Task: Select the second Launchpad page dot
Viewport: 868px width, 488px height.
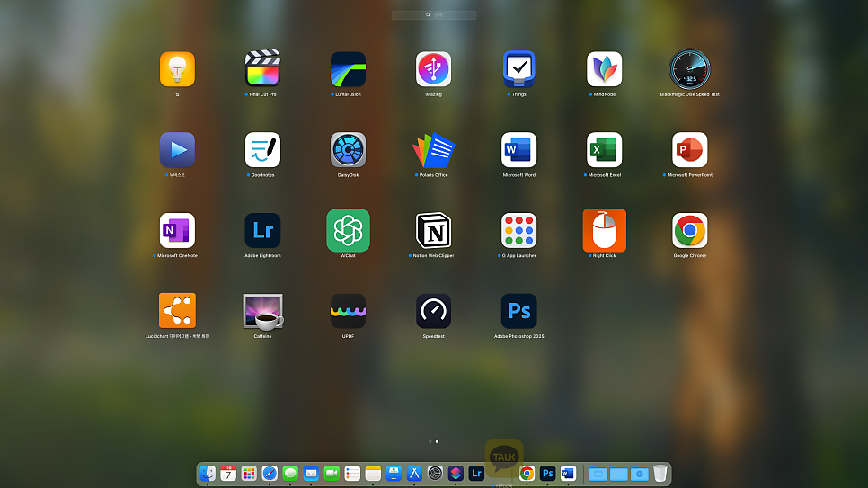Action: tap(438, 441)
